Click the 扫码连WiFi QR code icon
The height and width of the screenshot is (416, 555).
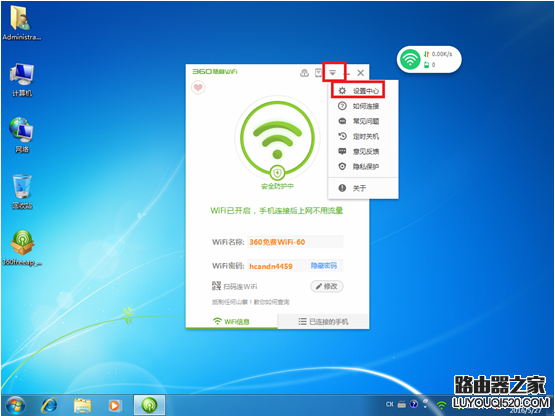(216, 286)
